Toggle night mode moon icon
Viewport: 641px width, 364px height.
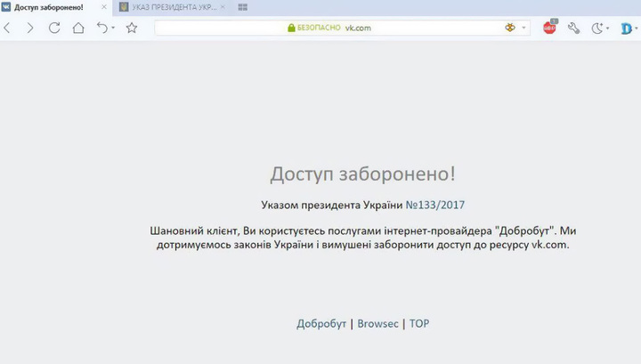click(597, 28)
